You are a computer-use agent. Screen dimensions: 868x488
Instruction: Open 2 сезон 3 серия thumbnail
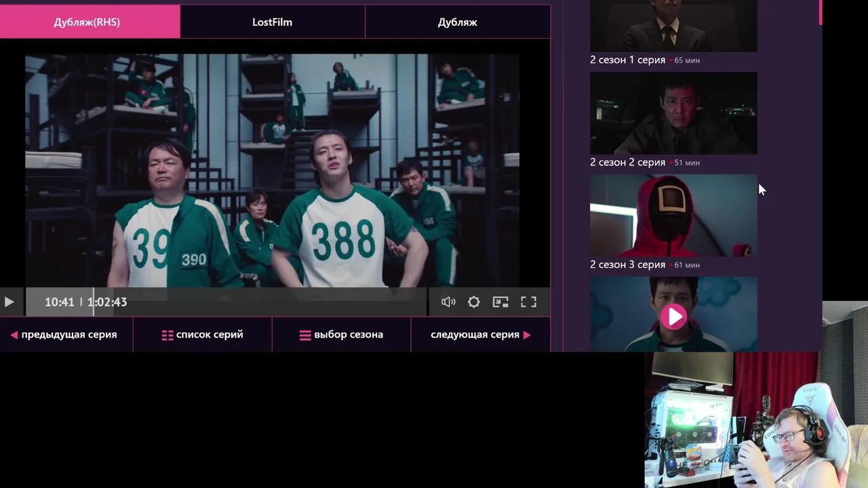point(673,216)
